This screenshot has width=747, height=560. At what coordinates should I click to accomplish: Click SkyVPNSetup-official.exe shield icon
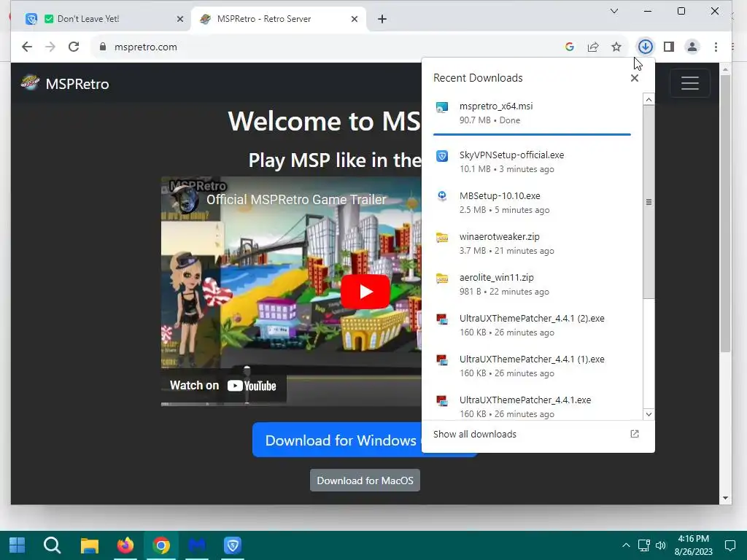(x=442, y=156)
